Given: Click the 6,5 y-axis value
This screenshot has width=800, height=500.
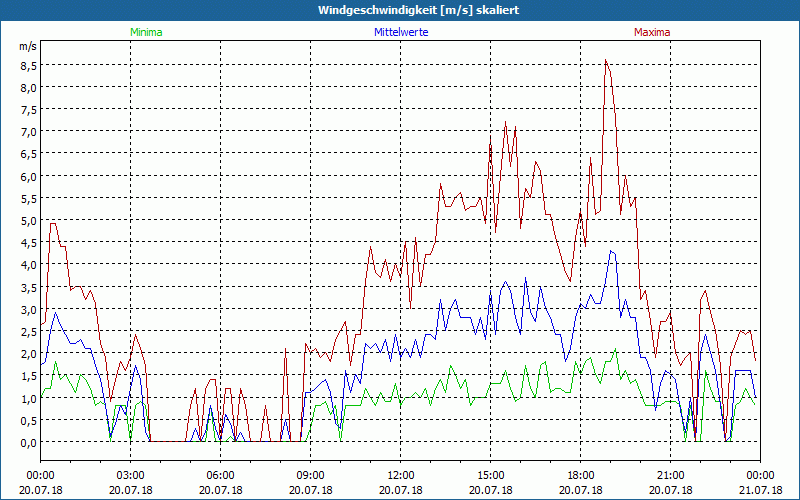Looking at the screenshot, I should pos(29,155).
